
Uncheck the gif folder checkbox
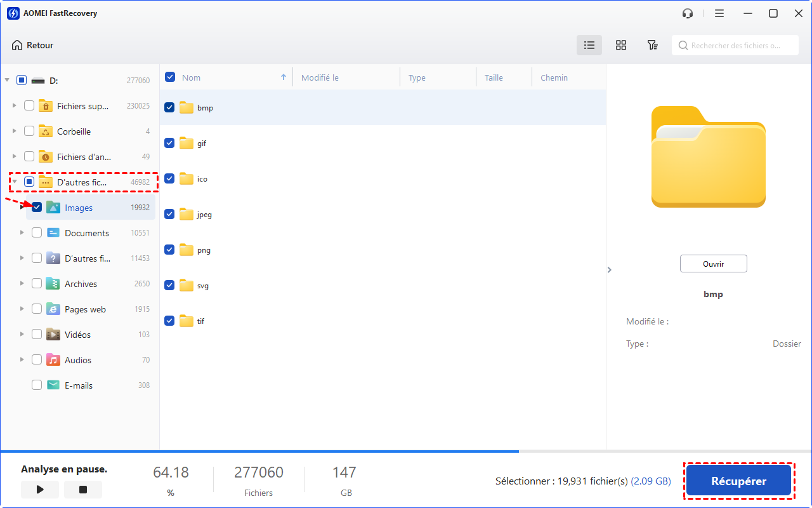coord(169,143)
